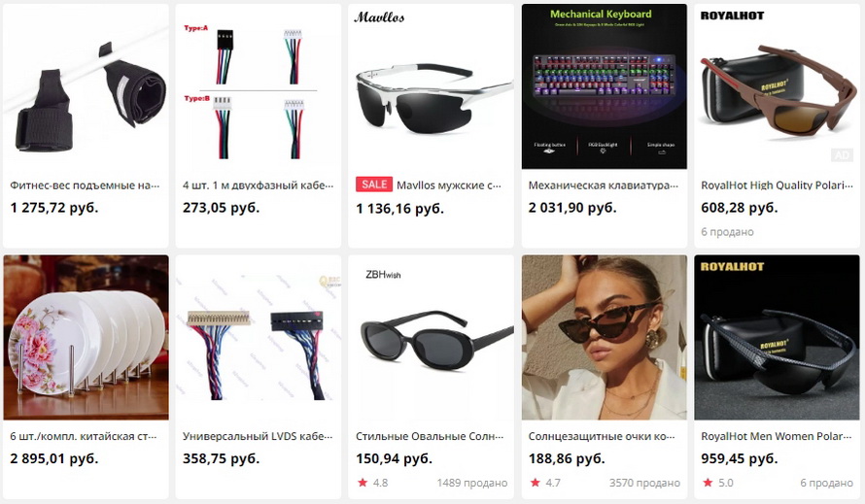
Task: Click the red SALE badge on Mavllos
Action: (374, 185)
